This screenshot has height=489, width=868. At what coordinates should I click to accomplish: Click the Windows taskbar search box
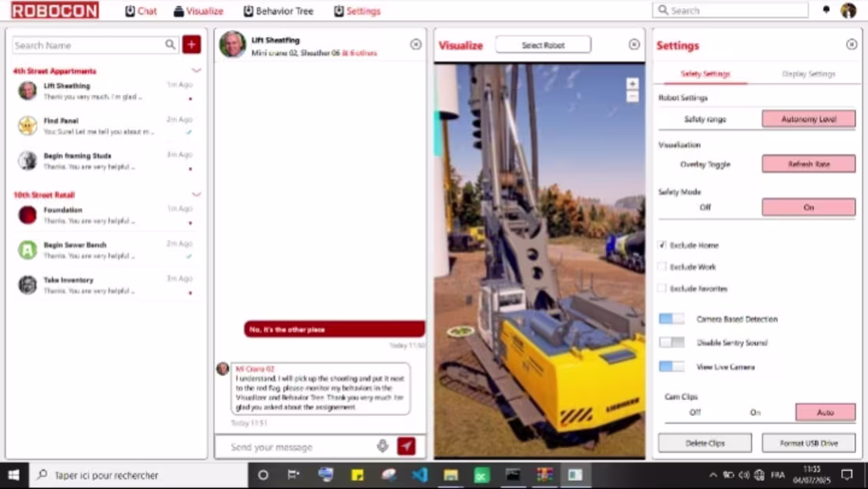tap(138, 475)
